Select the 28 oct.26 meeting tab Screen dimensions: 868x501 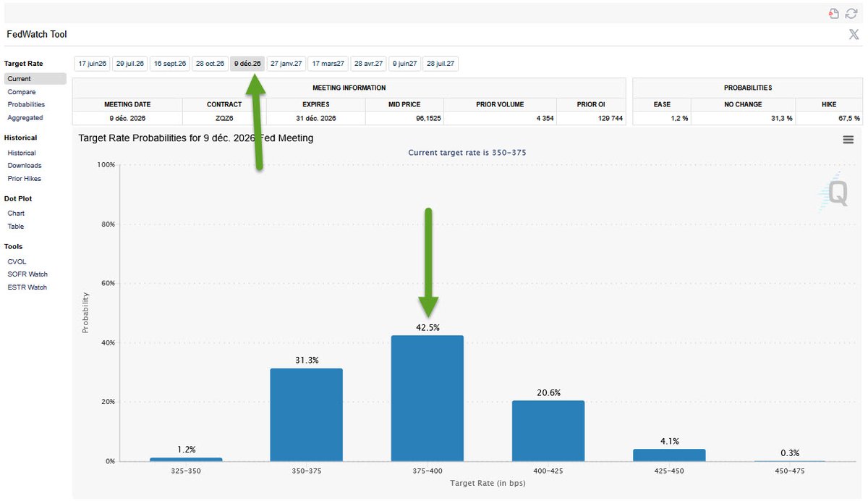pos(210,64)
